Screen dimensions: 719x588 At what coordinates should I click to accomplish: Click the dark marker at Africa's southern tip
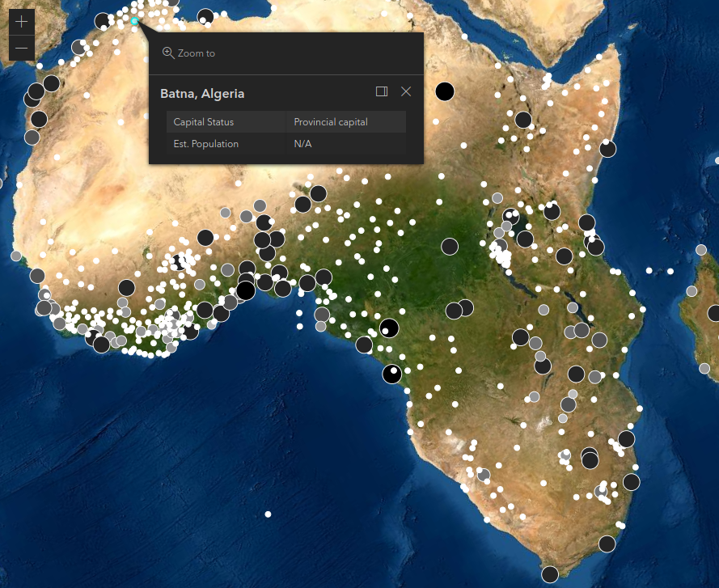(x=550, y=574)
